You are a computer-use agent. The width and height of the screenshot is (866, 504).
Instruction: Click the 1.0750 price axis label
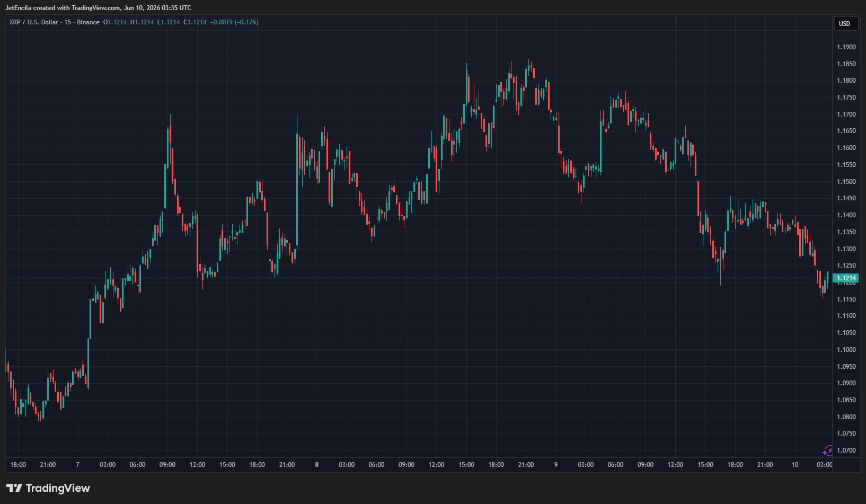pyautogui.click(x=846, y=434)
